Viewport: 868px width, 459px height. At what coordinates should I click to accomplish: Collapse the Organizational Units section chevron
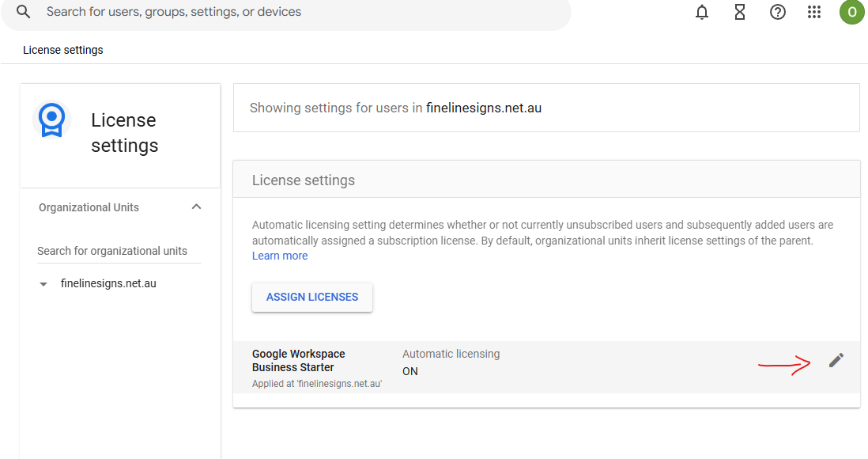pos(197,207)
